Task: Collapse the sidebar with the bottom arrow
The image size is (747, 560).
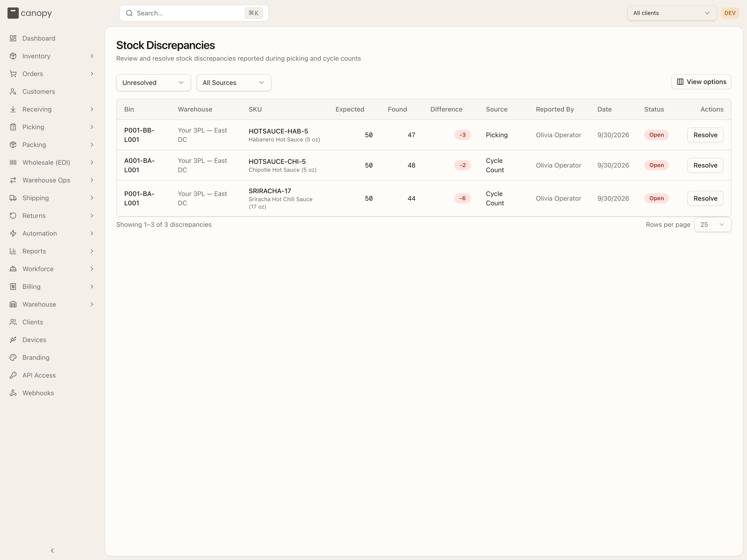Action: tap(52, 550)
